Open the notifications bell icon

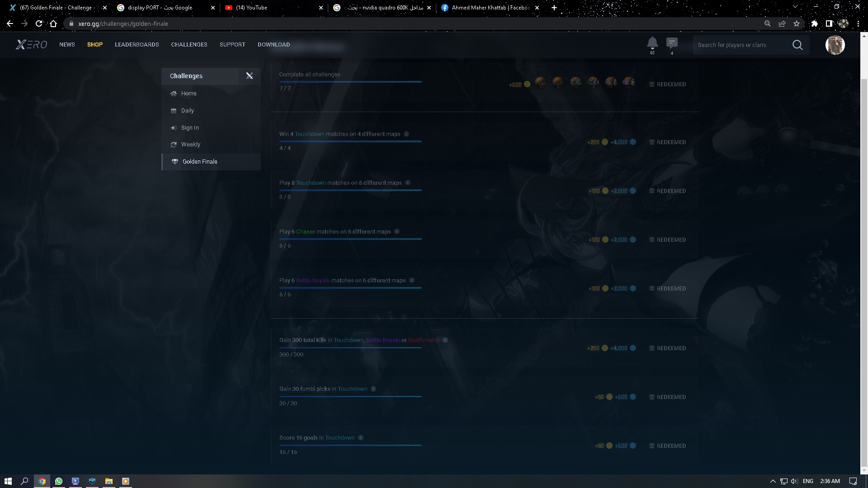pyautogui.click(x=652, y=43)
